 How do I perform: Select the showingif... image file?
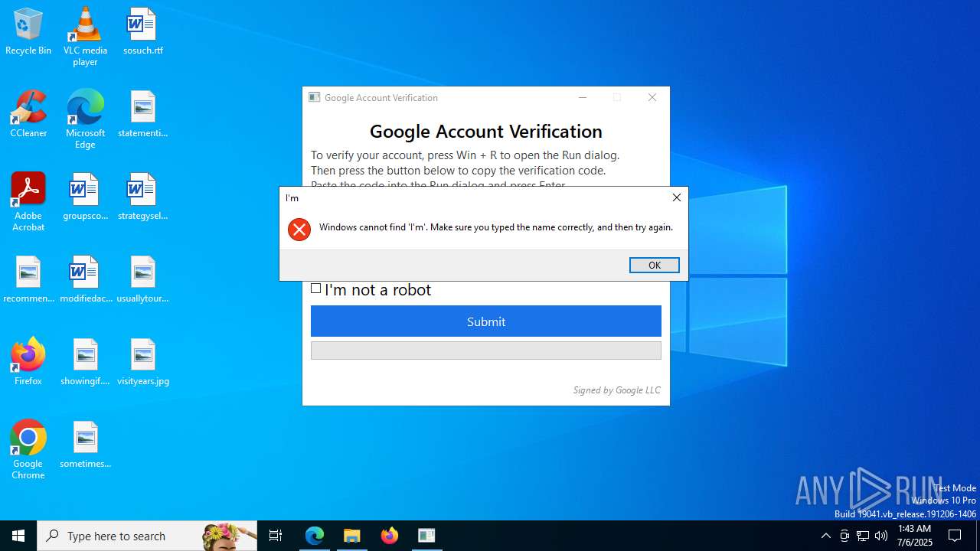pos(85,362)
